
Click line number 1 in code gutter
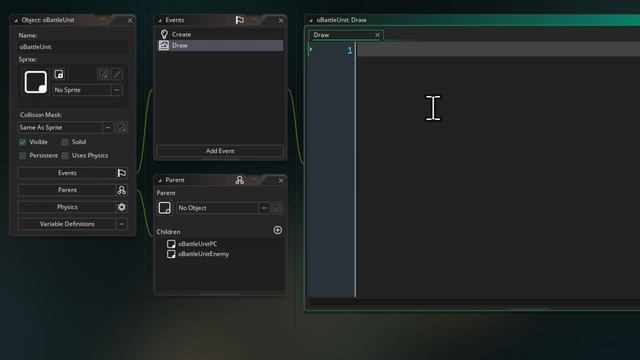(349, 51)
